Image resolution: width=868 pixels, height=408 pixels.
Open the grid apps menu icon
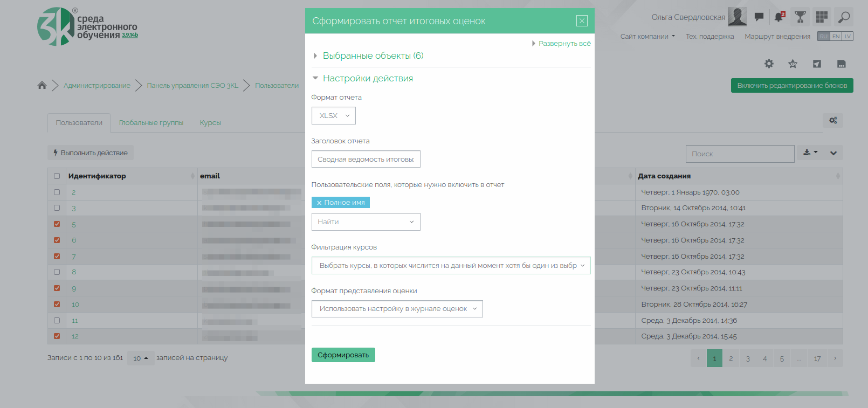tap(822, 17)
